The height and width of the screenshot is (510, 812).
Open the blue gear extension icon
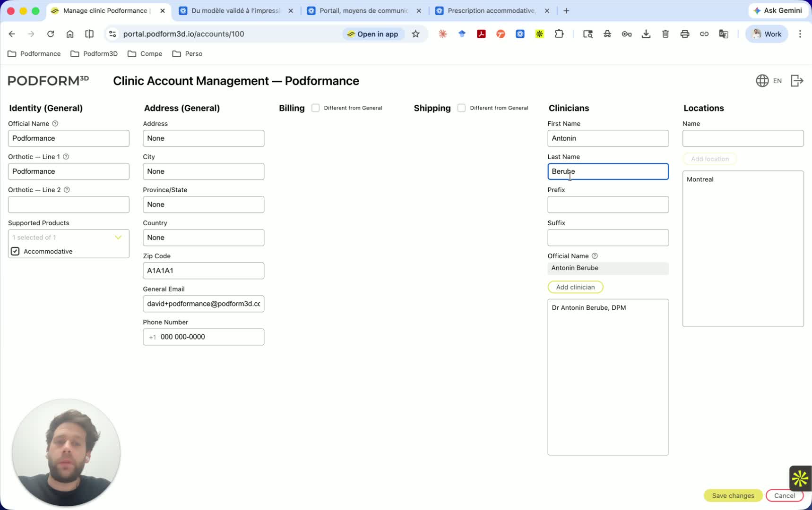point(520,34)
